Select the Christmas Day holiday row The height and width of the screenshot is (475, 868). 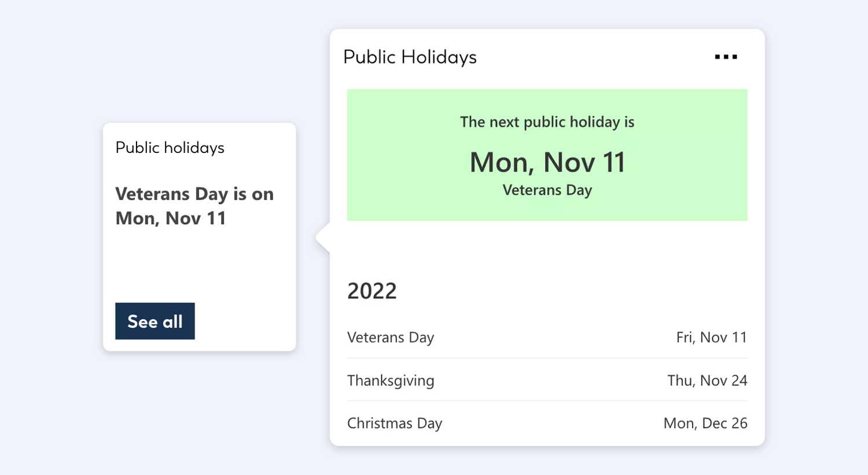(x=394, y=423)
